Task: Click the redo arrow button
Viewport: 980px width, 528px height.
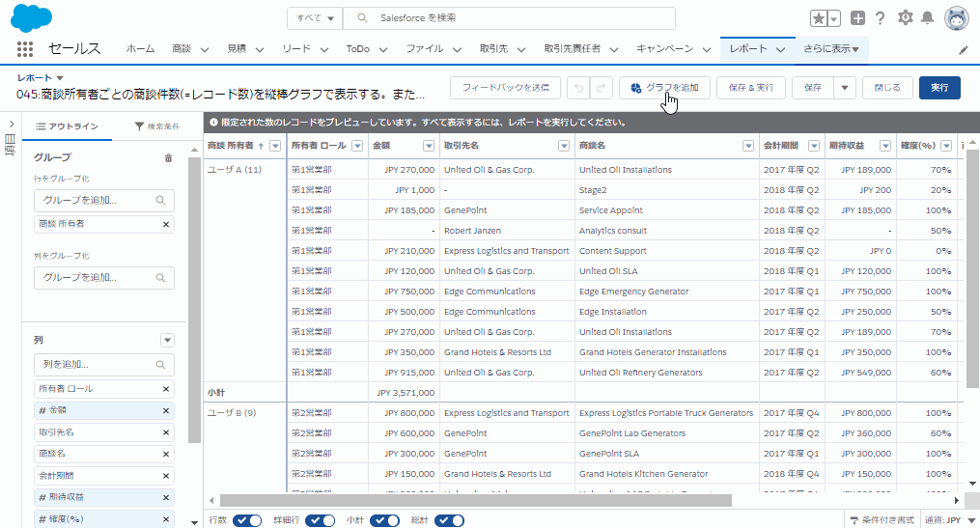Action: click(x=602, y=88)
